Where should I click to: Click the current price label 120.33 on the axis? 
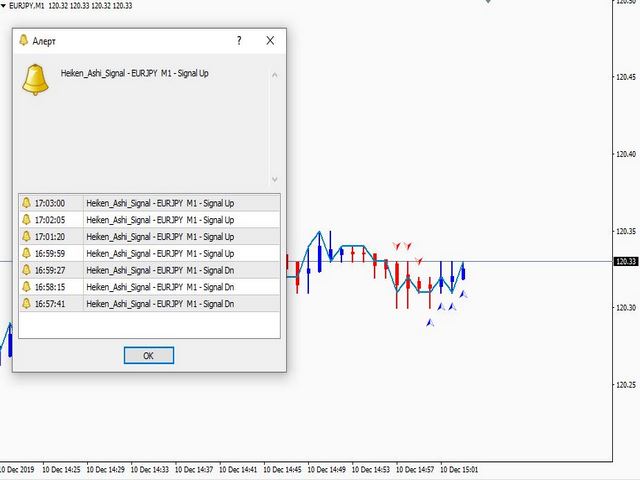(x=626, y=261)
